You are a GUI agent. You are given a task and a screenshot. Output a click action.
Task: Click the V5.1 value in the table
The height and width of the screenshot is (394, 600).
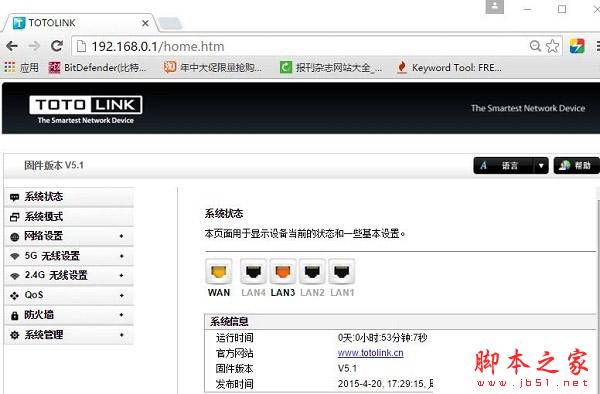click(347, 368)
